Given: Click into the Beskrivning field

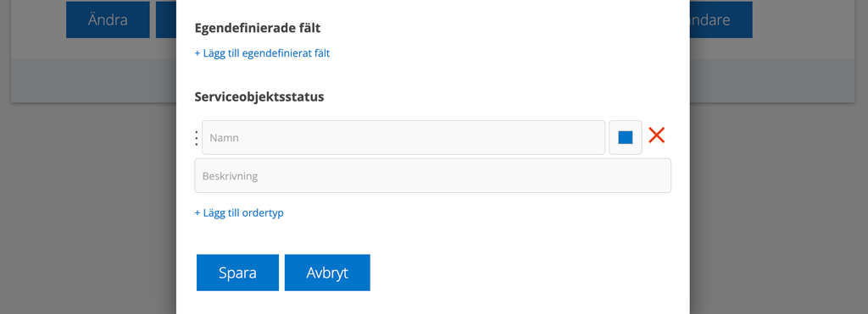Looking at the screenshot, I should 433,176.
